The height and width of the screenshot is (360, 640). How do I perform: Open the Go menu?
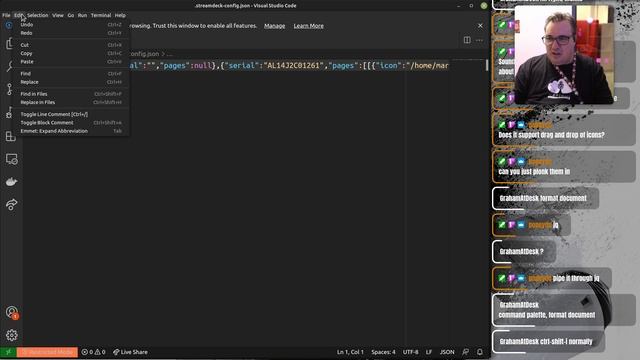point(71,15)
